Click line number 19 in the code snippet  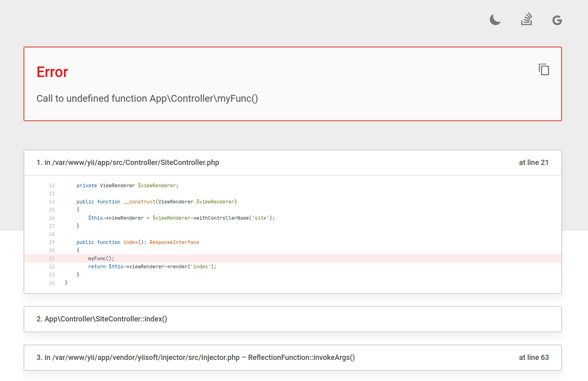52,242
